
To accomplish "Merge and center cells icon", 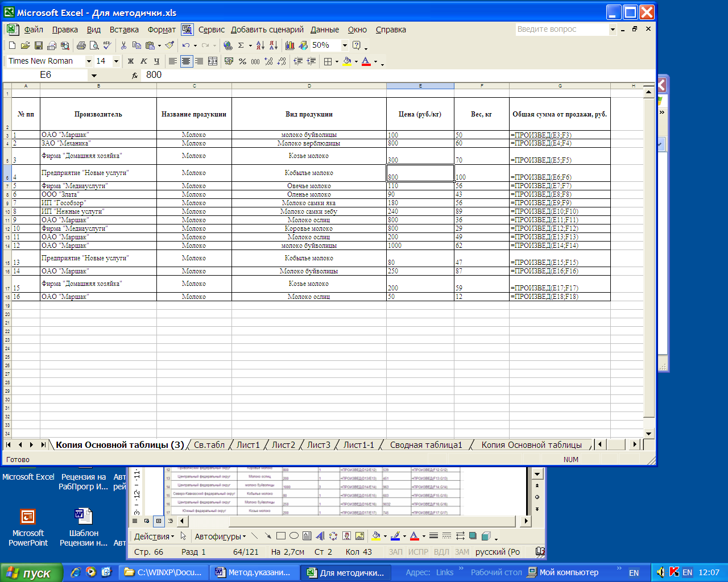I will [213, 61].
